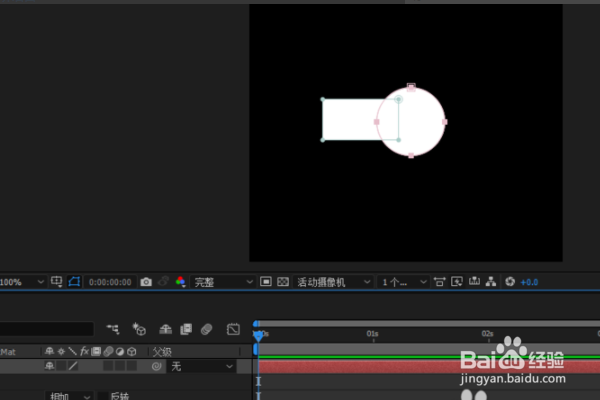Toggle hide shy layers icon in timeline toolbar

click(x=165, y=329)
